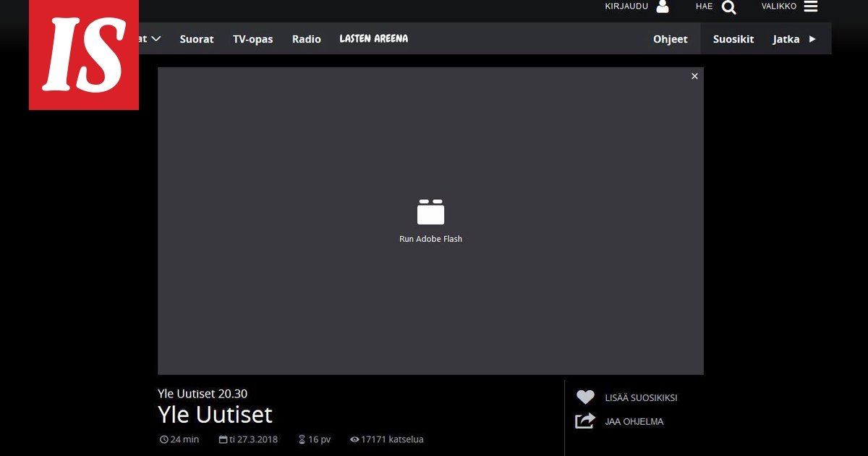
Task: Click the IS logo
Action: [84, 55]
